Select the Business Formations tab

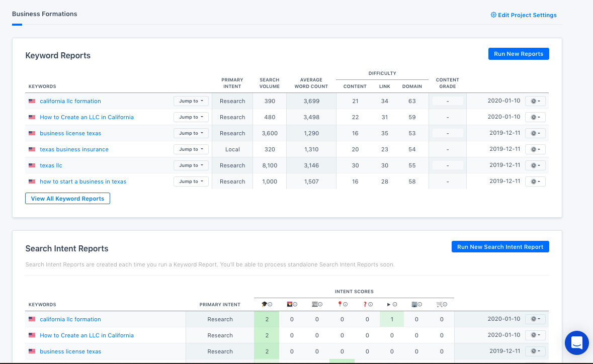[x=44, y=14]
